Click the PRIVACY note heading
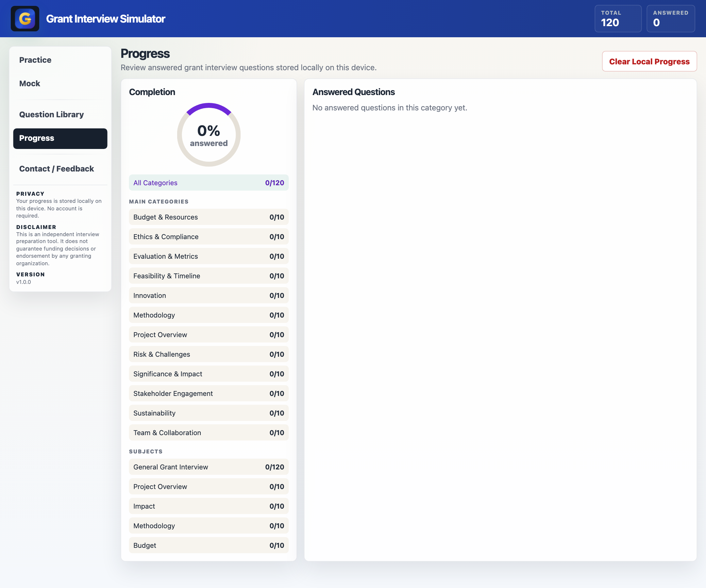706x588 pixels. 30,194
